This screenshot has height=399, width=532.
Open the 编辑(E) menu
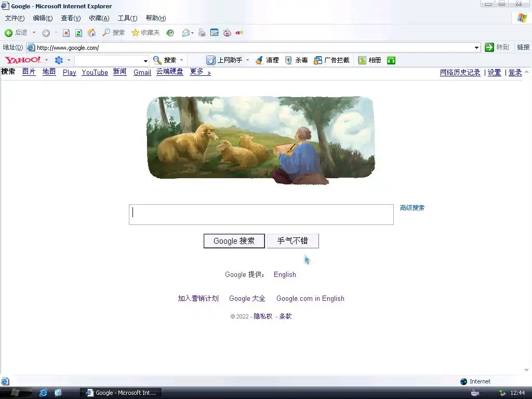(43, 18)
